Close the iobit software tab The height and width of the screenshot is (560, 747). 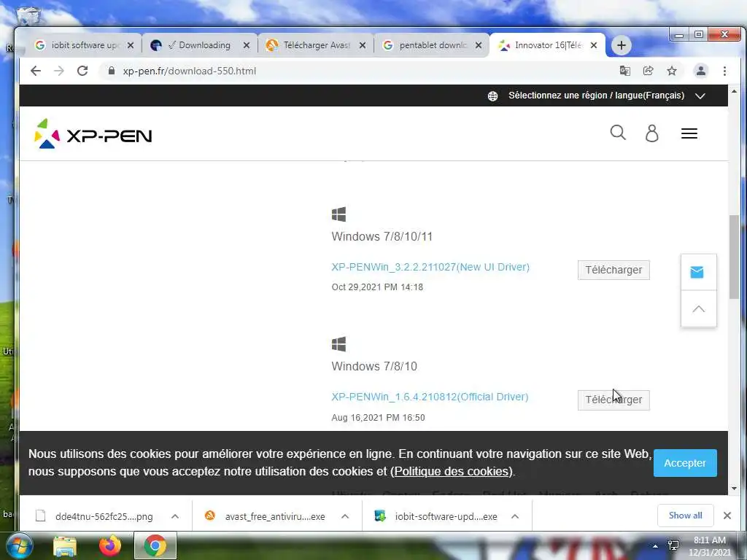[131, 45]
